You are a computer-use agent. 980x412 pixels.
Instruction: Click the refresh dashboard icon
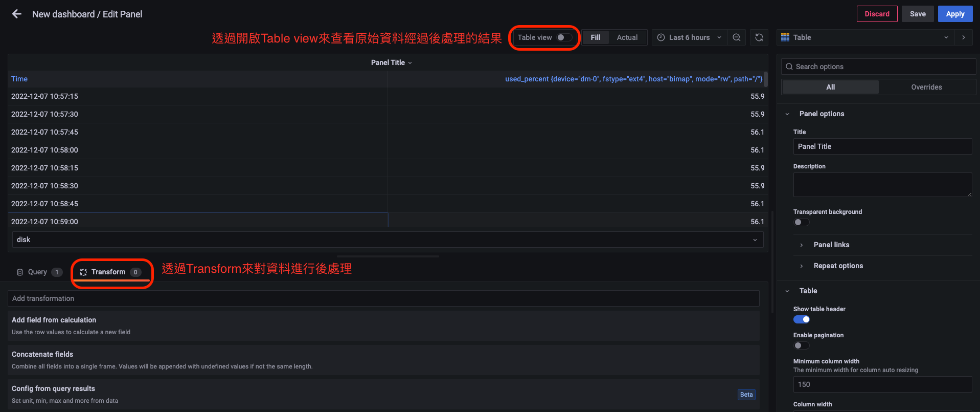(759, 37)
